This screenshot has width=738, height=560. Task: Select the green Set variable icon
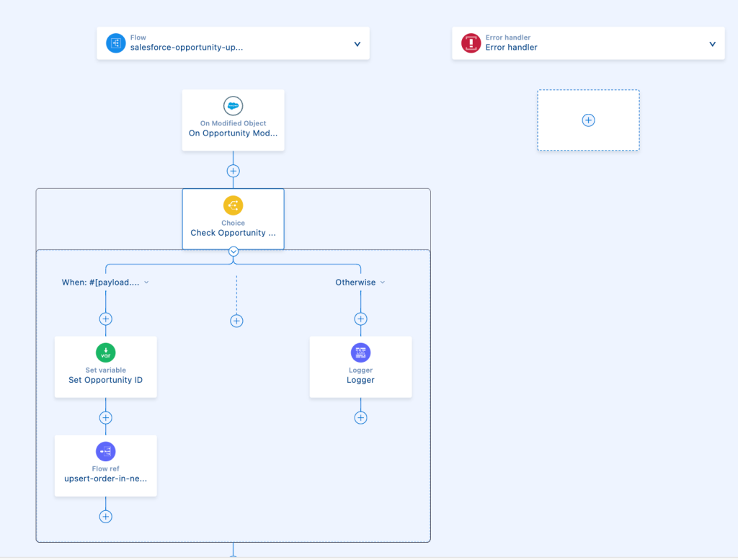(105, 352)
